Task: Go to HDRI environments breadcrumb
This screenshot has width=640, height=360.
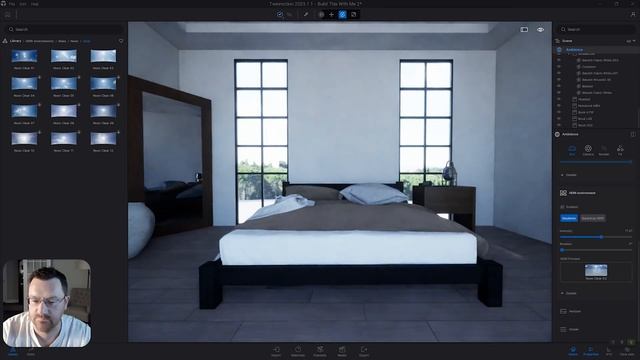Action: click(x=39, y=41)
